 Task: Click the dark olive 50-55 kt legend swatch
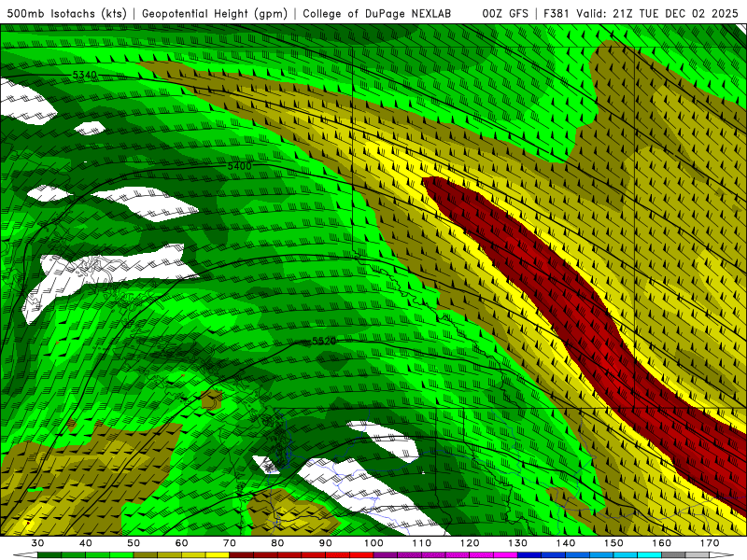click(x=146, y=555)
